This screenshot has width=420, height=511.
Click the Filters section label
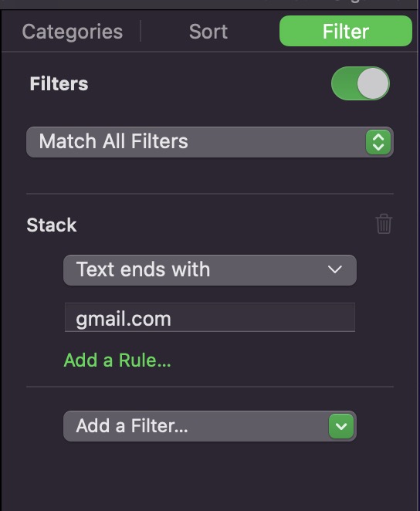59,84
